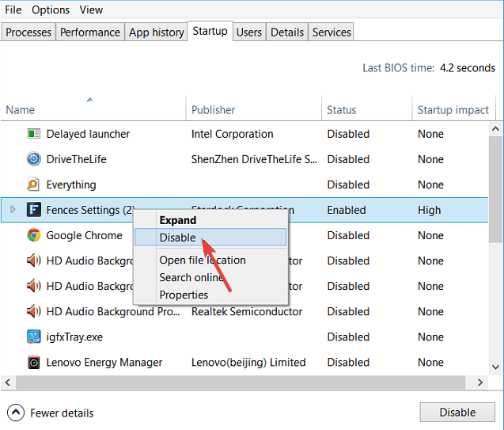Pick Search online from context menu
The height and width of the screenshot is (430, 504).
click(x=191, y=277)
